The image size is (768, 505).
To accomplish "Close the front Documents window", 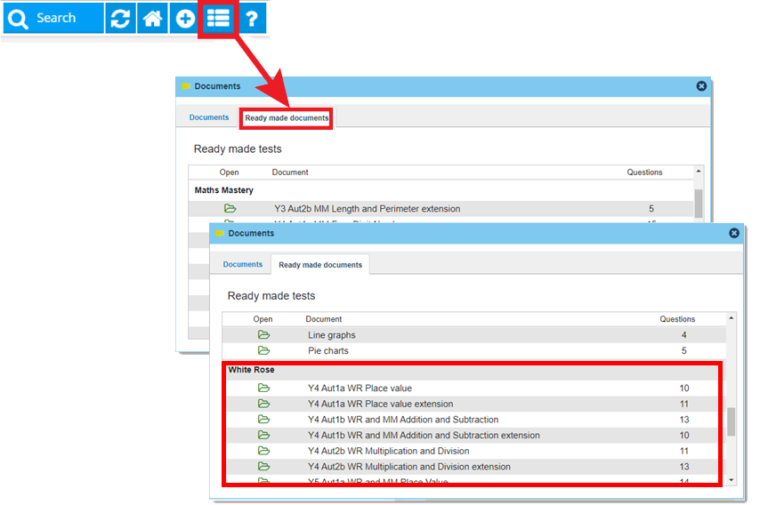I will 734,233.
